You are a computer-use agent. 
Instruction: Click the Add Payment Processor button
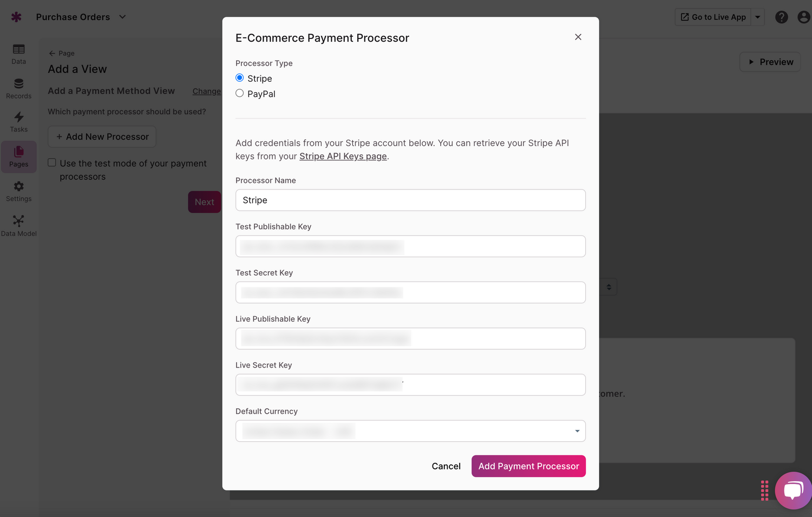528,466
